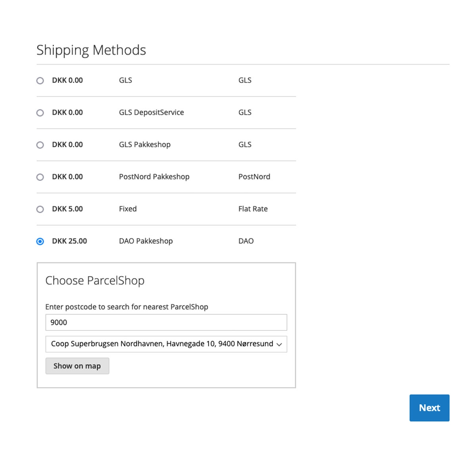This screenshot has width=476, height=476.
Task: Click the GLS DepositService method name
Action: pos(151,112)
